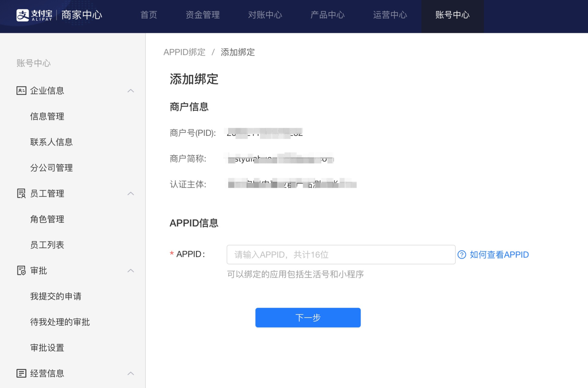
Task: Select 信息管理 in the sidebar
Action: 47,116
